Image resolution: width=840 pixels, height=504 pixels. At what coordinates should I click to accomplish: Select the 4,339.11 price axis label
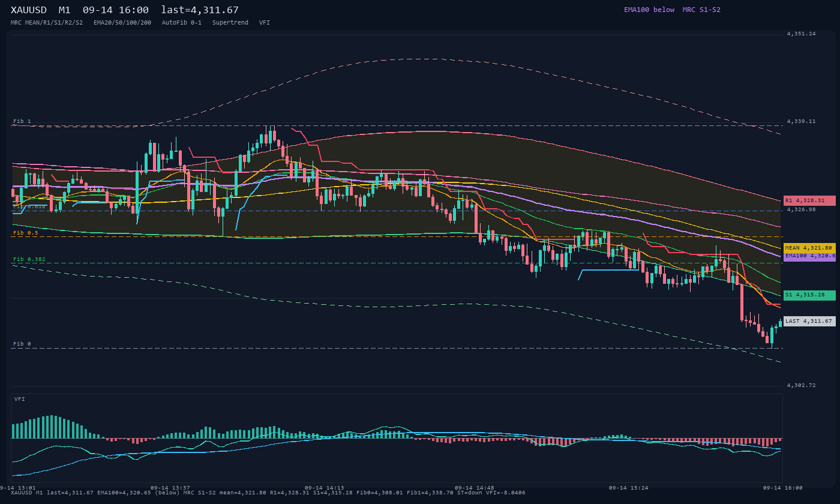802,121
